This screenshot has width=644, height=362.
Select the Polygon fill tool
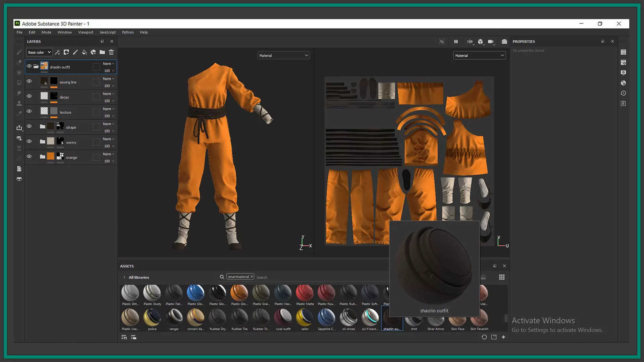pyautogui.click(x=19, y=83)
